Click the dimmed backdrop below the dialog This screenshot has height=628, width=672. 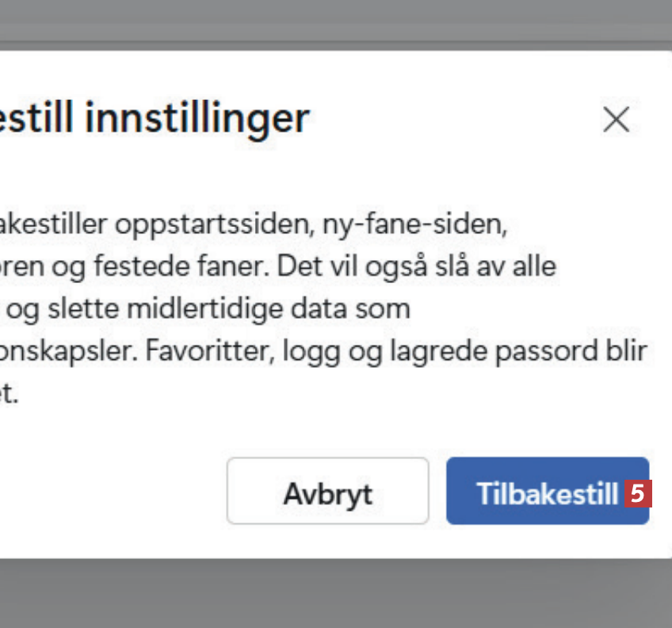(336, 593)
